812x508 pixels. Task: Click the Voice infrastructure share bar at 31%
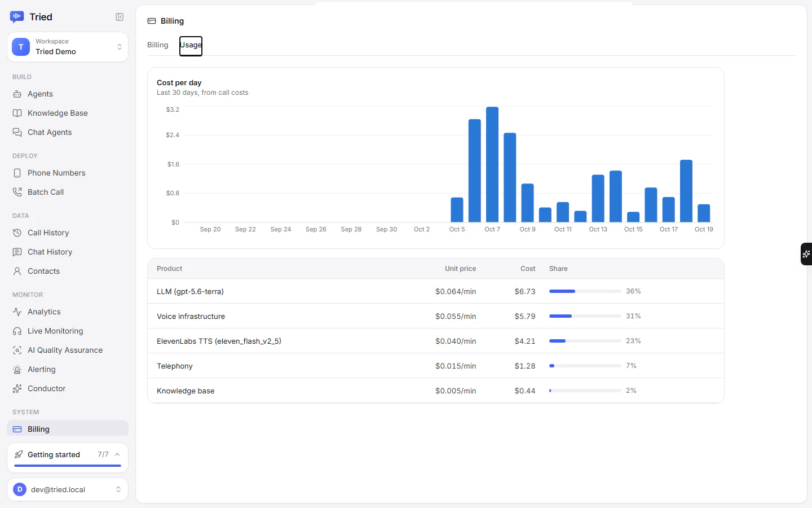[585, 316]
